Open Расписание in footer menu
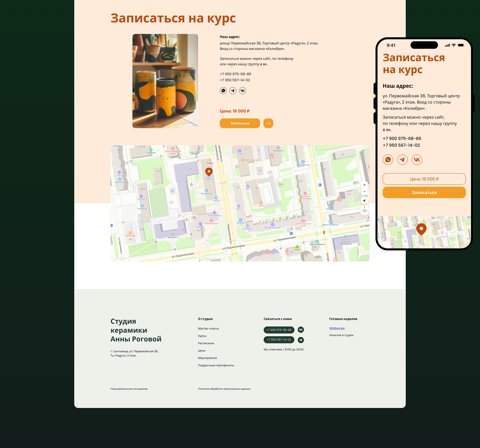Viewport: 480px width, 448px height. [x=206, y=343]
